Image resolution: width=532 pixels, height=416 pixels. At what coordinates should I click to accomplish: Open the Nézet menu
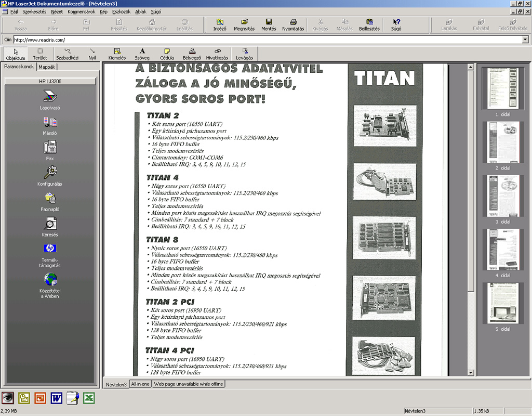[x=57, y=11]
